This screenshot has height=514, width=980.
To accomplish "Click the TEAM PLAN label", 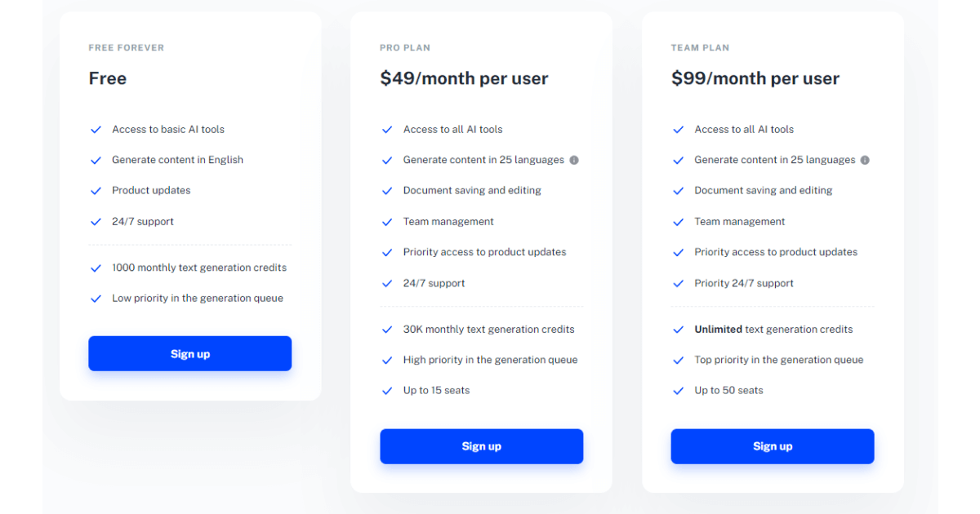I will (700, 48).
